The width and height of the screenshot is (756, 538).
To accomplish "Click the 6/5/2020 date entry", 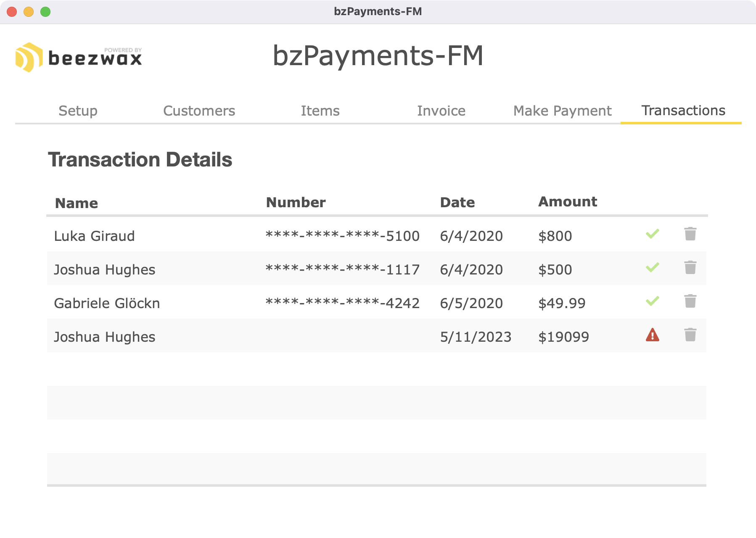I will [471, 303].
